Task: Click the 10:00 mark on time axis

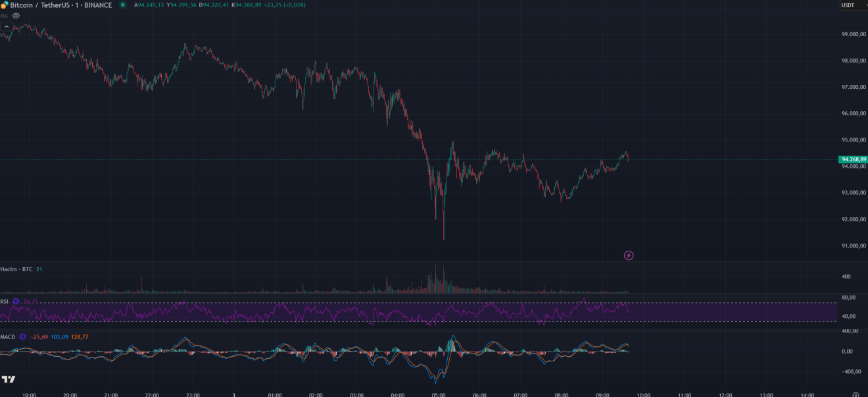Action: pyautogui.click(x=643, y=395)
